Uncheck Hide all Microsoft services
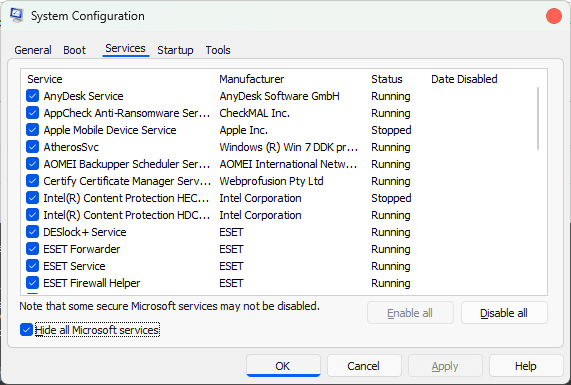Screen dimensions: 571x385 point(26,330)
